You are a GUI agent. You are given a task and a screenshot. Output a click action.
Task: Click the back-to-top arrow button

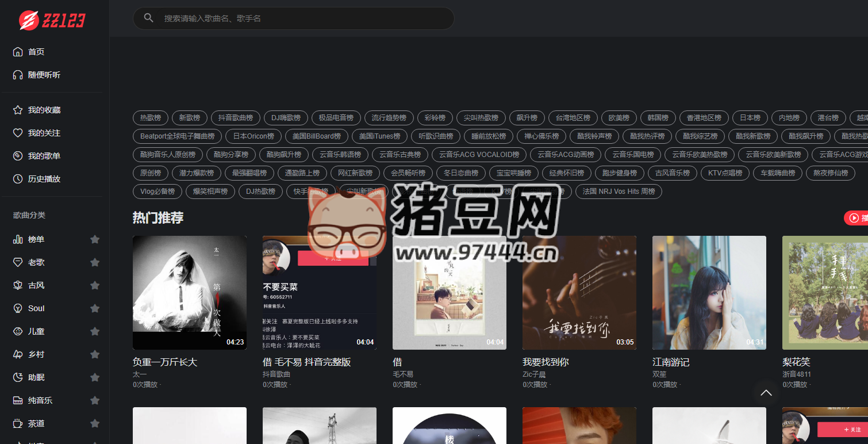pos(766,393)
